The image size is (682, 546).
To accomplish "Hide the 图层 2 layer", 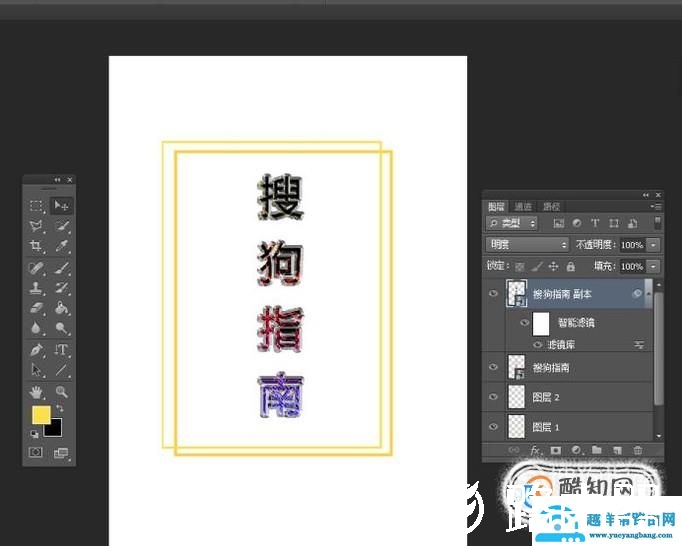I will click(x=493, y=397).
